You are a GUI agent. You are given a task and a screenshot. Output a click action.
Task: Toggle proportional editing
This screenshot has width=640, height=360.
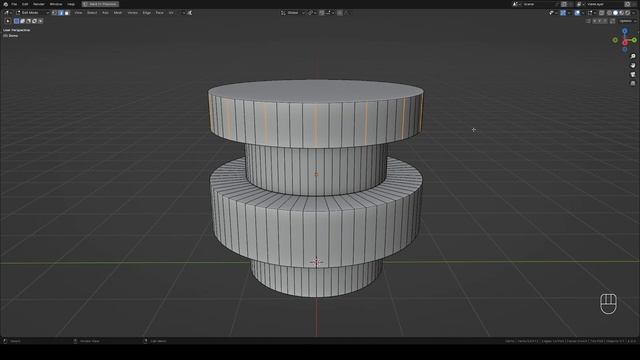click(x=340, y=13)
